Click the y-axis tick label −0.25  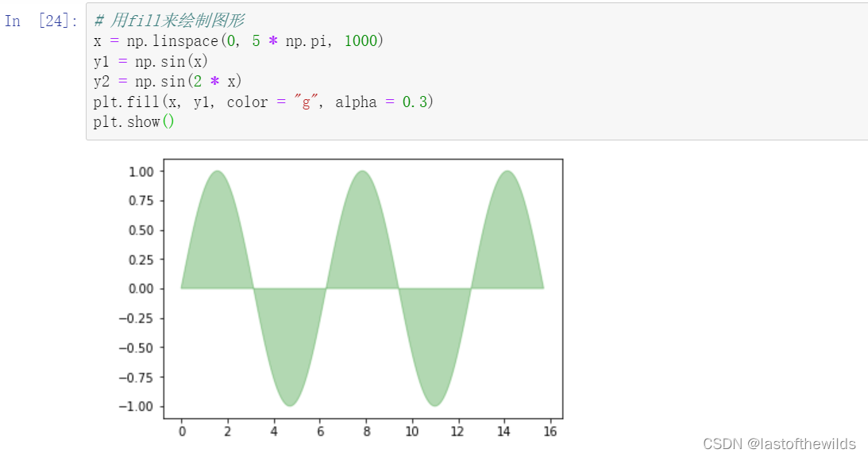click(x=136, y=319)
